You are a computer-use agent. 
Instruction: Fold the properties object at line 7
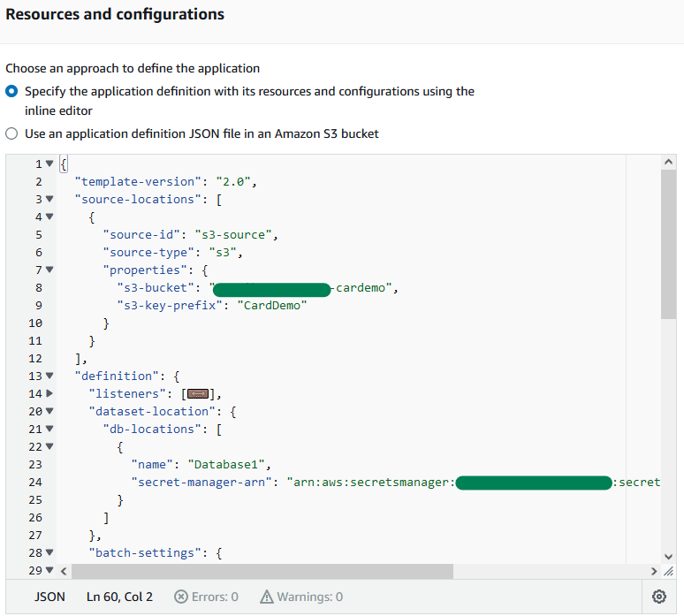point(49,270)
